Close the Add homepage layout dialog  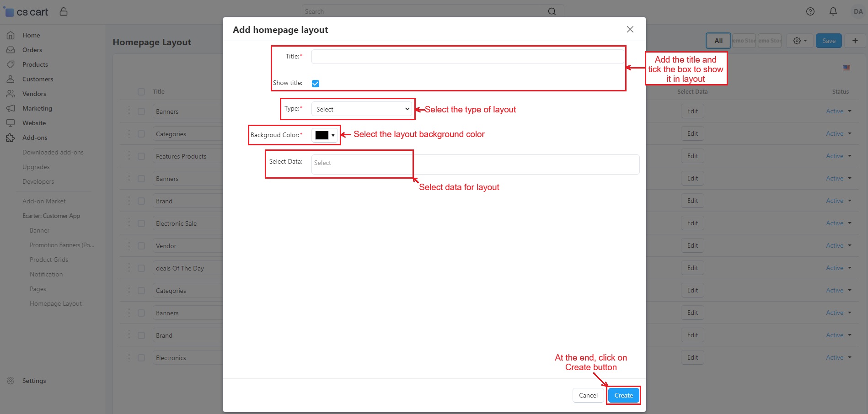630,29
